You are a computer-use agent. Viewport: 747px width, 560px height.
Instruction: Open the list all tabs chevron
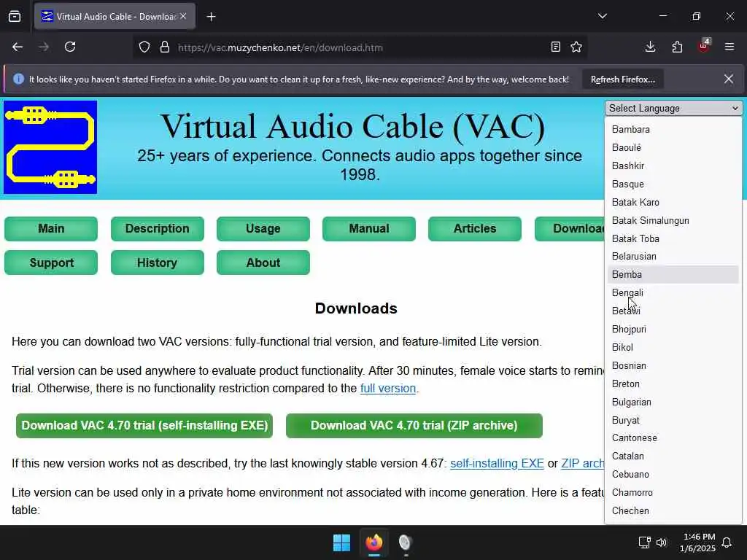tap(602, 16)
